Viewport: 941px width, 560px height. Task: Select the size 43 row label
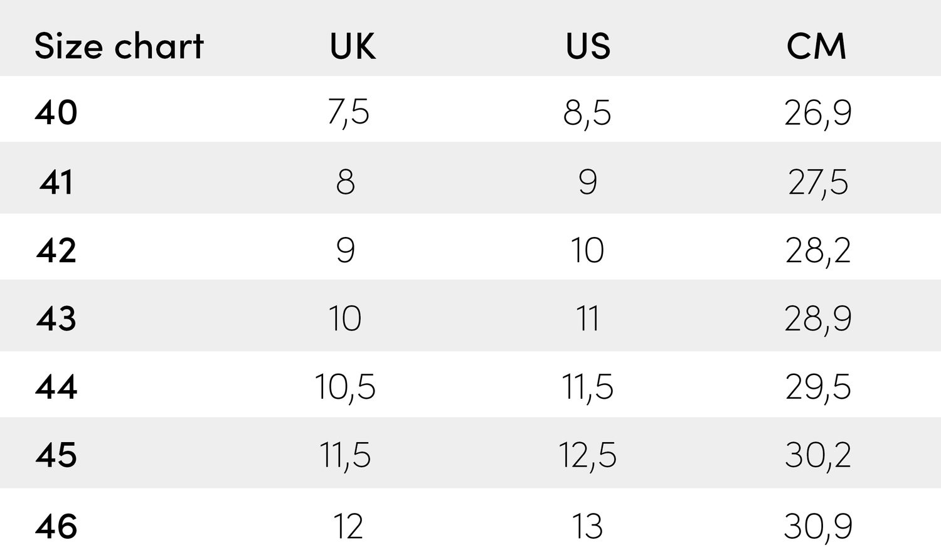click(x=56, y=319)
